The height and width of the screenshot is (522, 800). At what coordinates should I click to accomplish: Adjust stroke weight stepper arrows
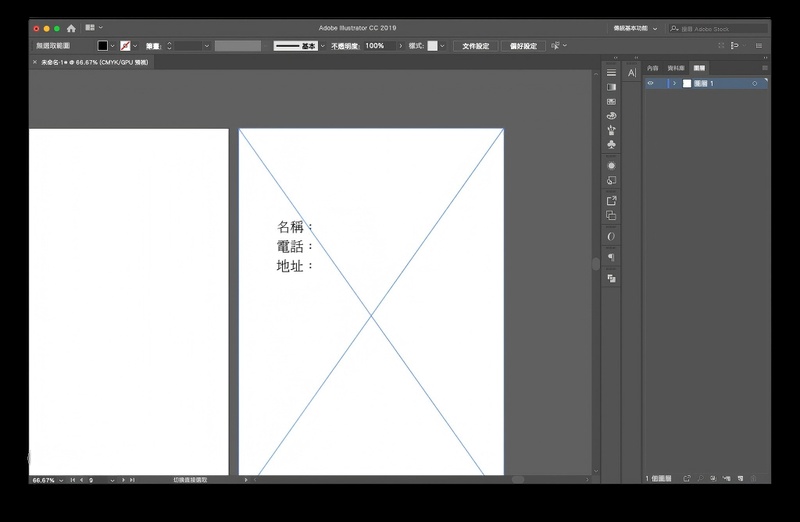169,46
